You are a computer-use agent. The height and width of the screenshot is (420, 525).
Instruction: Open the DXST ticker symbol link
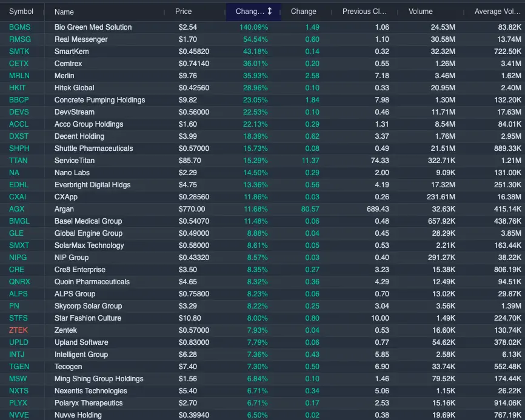(x=19, y=136)
